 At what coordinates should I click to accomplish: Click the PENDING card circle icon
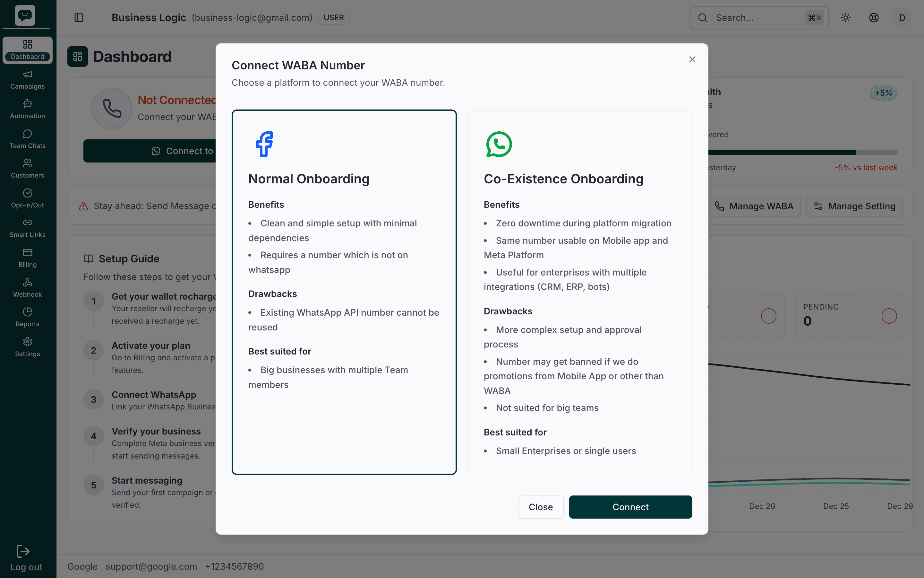(889, 316)
